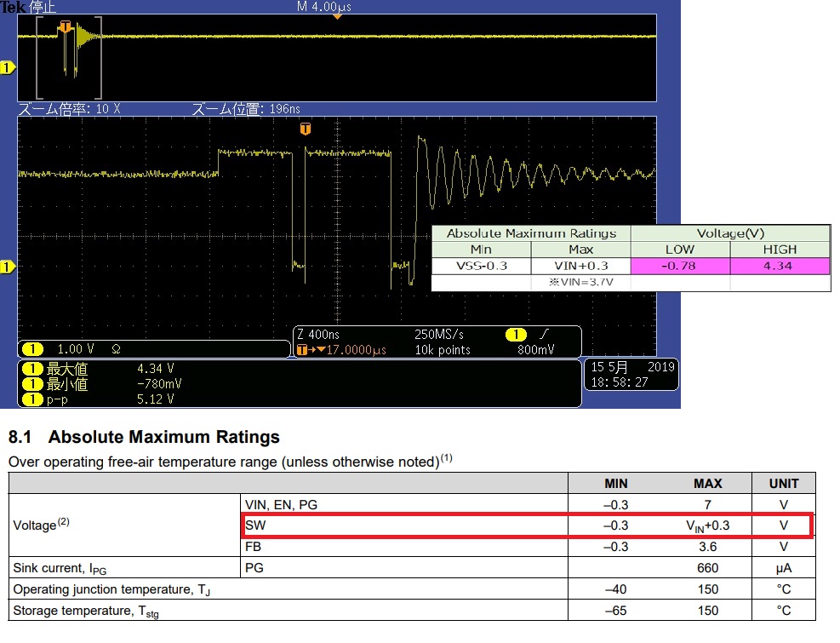Click the orange T trigger marker in zoom view

(306, 129)
